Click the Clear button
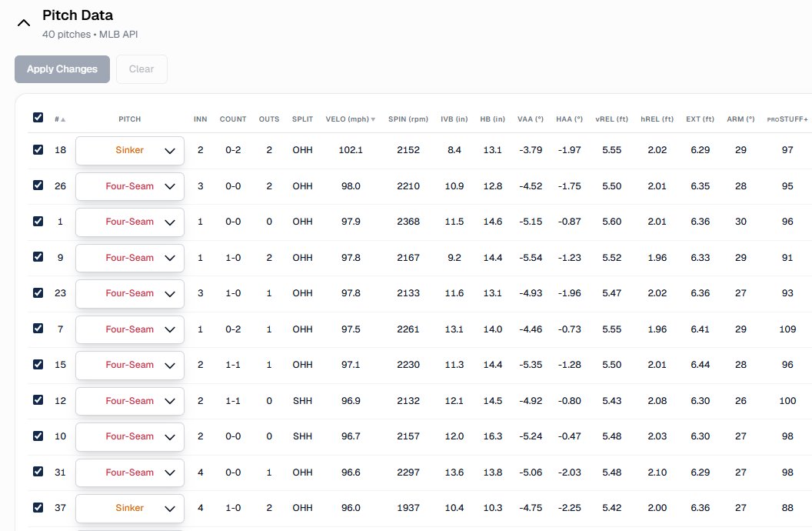 141,69
